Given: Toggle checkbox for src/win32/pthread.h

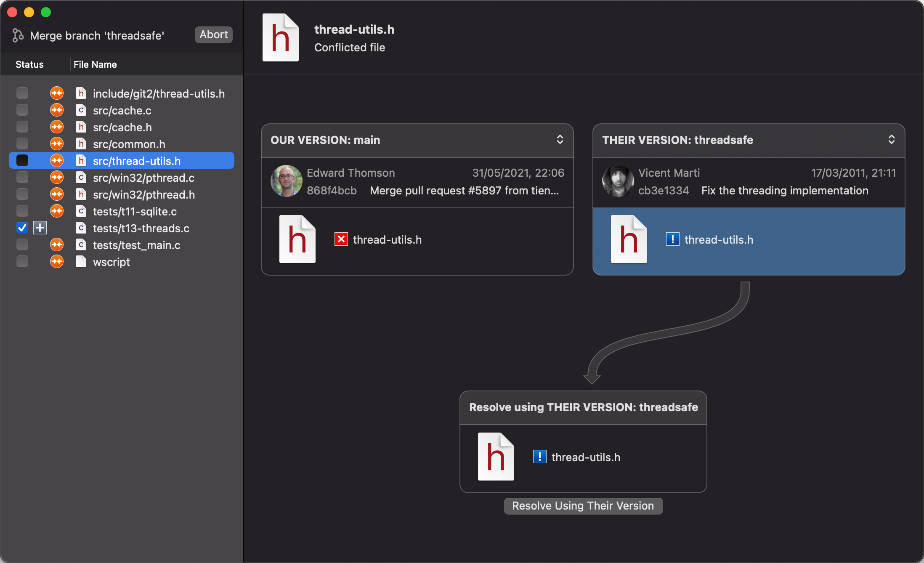Looking at the screenshot, I should click(x=22, y=194).
